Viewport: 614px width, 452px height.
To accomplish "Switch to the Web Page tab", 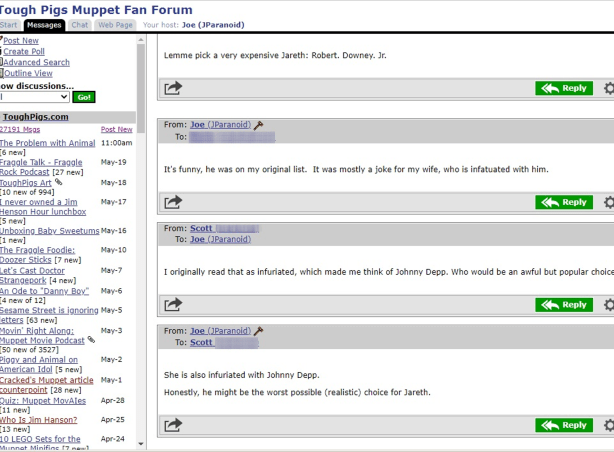I will 115,24.
